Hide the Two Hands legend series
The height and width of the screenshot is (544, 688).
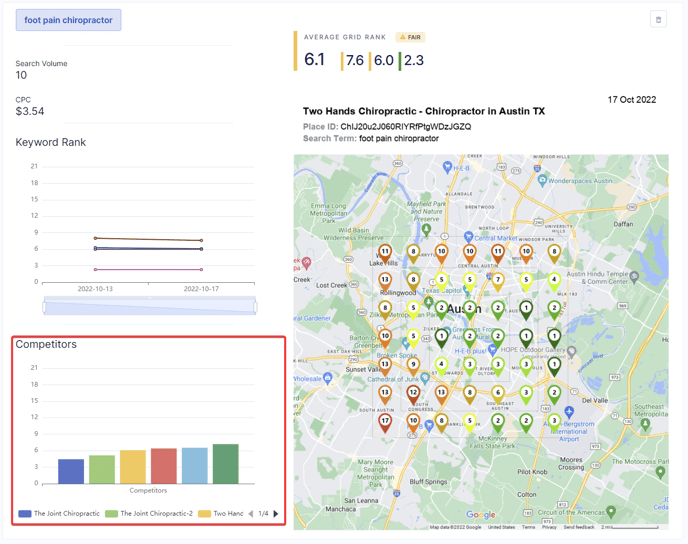(x=222, y=514)
